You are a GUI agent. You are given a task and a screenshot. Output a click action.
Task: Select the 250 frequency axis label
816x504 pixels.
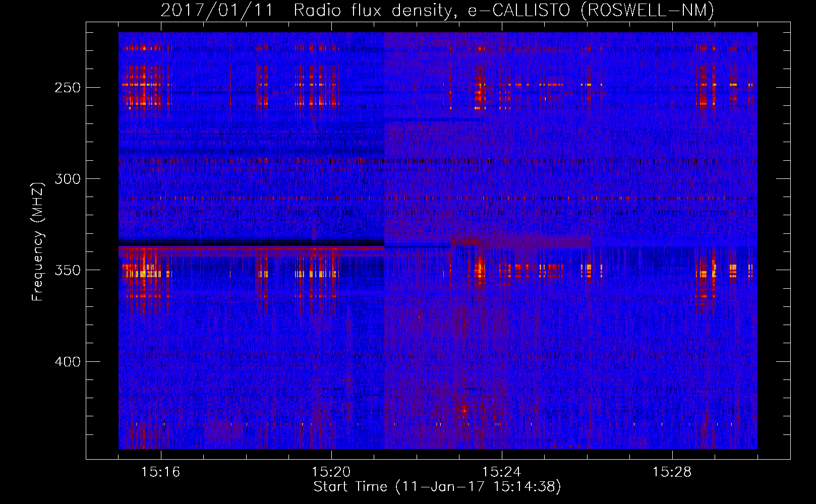pos(68,88)
